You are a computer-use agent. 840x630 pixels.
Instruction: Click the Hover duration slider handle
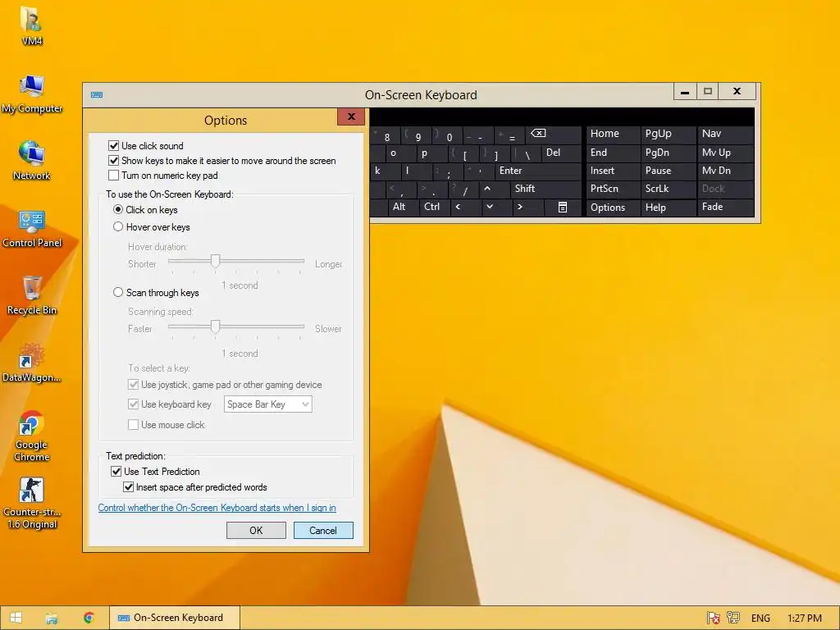click(216, 261)
